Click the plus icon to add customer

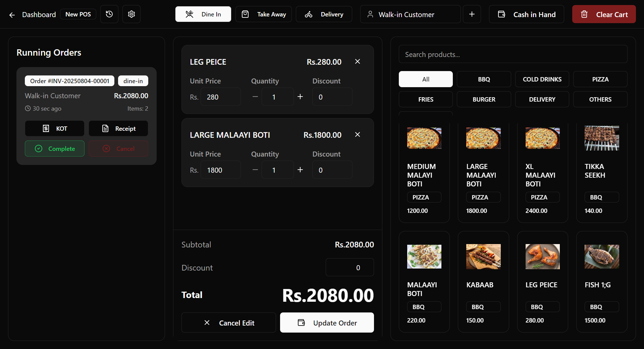point(472,14)
